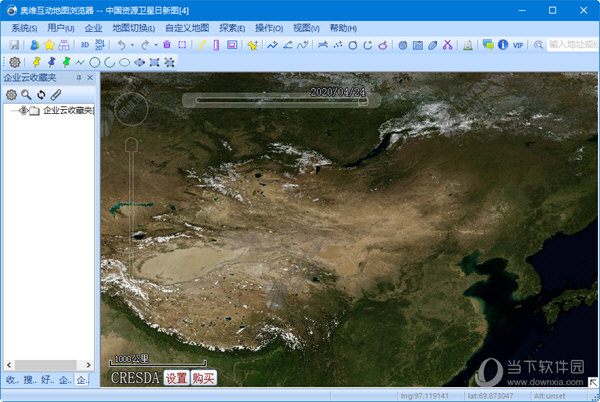Open the user account icon
The height and width of the screenshot is (402, 600).
coord(34,45)
